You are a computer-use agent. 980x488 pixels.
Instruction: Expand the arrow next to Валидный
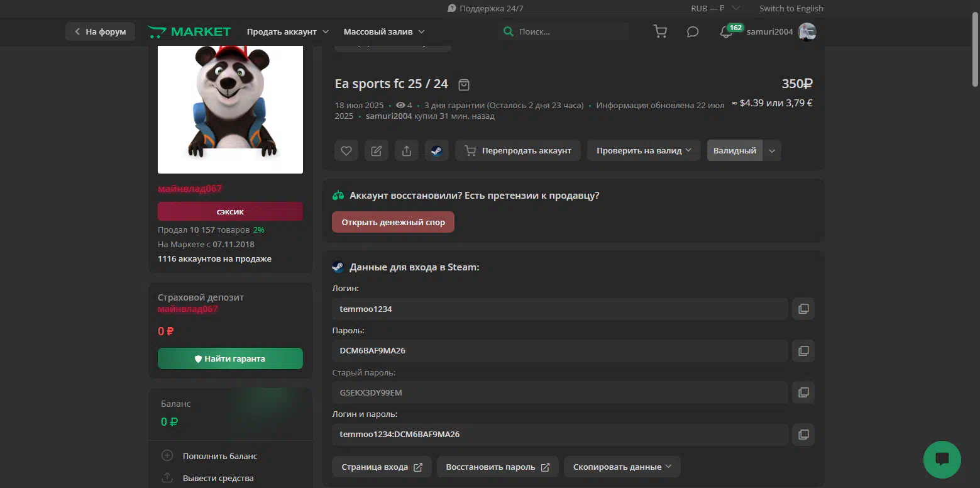pos(772,151)
